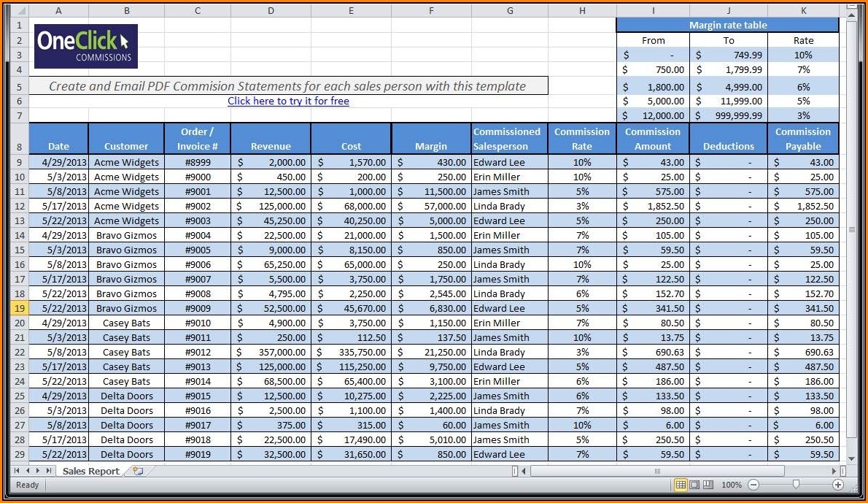Image resolution: width=868 pixels, height=503 pixels.
Task: Click the OneClick Commissions logo
Action: 85,46
